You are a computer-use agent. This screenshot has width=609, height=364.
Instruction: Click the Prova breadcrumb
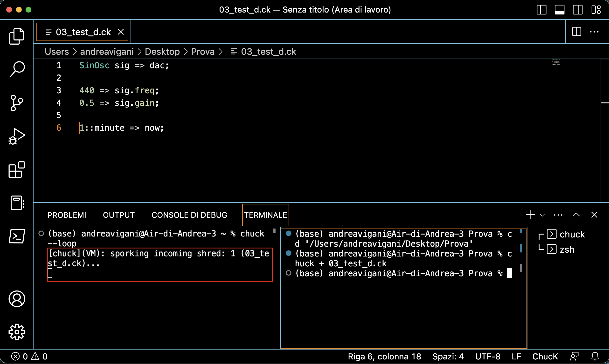point(203,52)
